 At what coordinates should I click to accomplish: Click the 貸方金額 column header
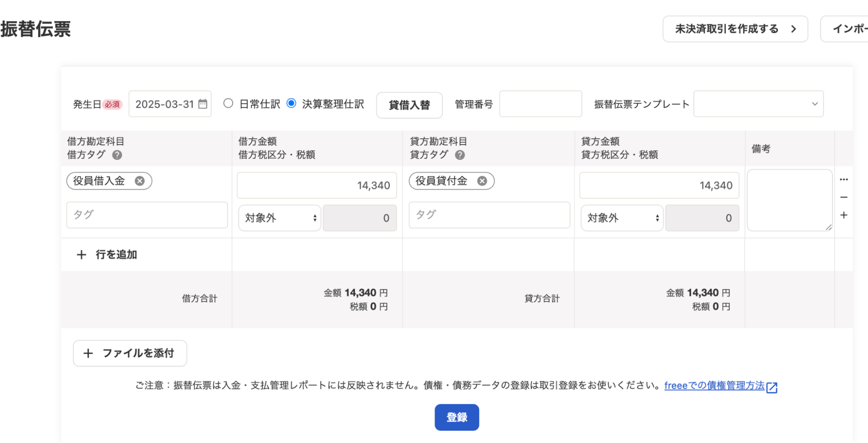[600, 141]
